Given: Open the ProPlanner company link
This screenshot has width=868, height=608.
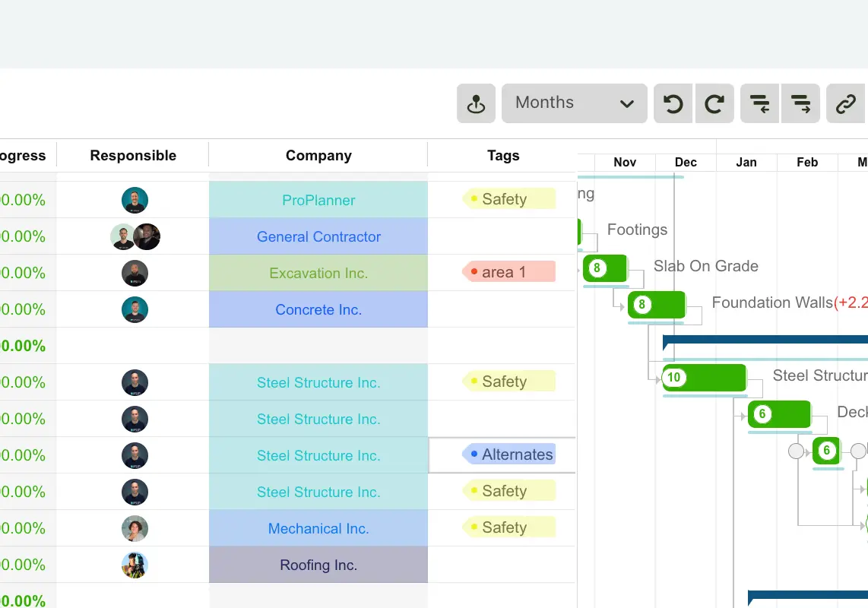Looking at the screenshot, I should tap(318, 199).
